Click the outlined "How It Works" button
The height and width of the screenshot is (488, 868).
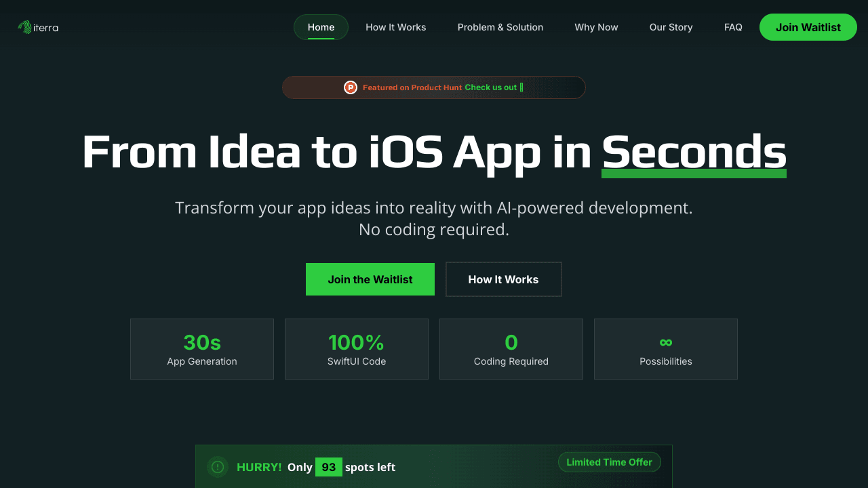(x=503, y=279)
